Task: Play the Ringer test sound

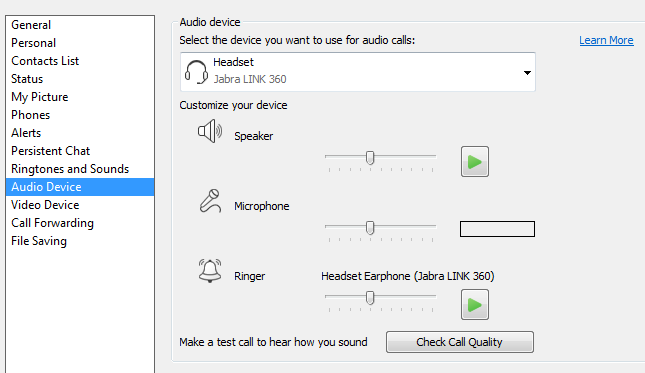Action: click(475, 305)
